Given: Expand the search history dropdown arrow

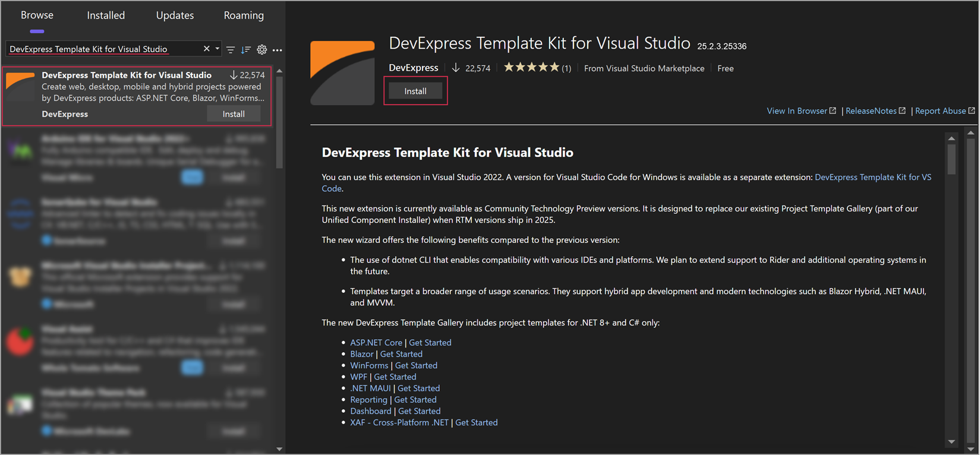Looking at the screenshot, I should (x=218, y=49).
